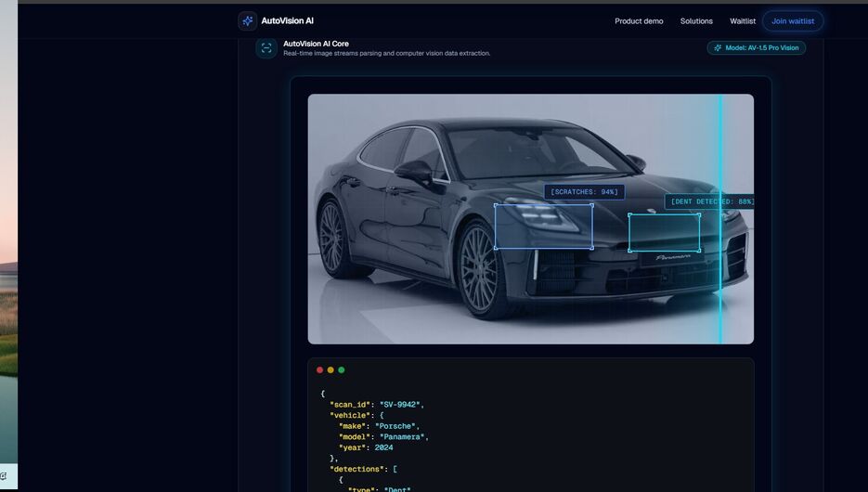Click the AutoVision AI sparkle logo icon
Screen dimensions: 868x492
point(248,21)
